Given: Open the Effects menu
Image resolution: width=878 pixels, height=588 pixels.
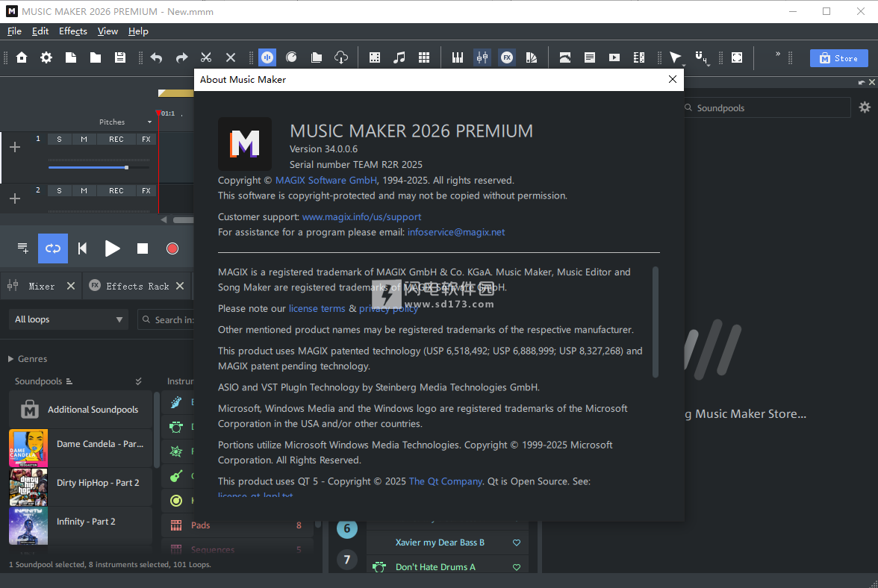Looking at the screenshot, I should (73, 31).
